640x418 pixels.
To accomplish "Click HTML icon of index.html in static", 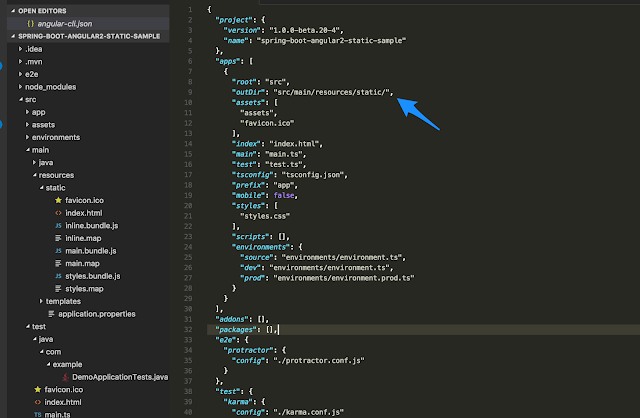I will point(58,213).
